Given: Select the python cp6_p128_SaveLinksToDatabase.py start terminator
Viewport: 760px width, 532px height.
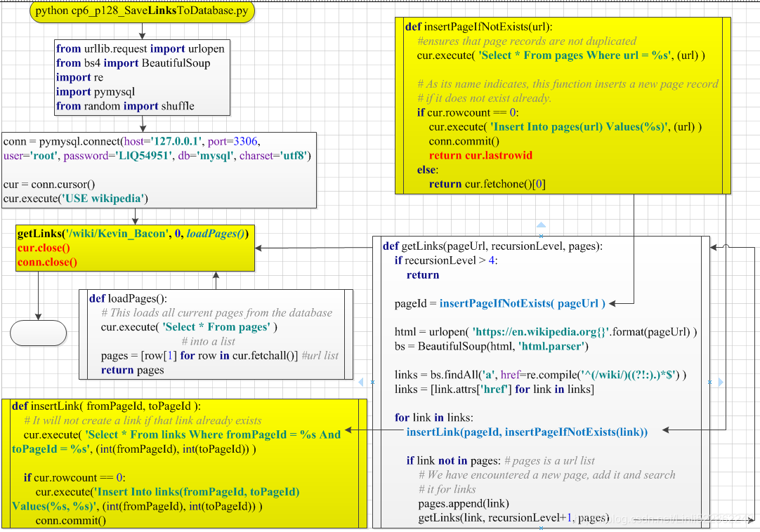Looking at the screenshot, I should (x=142, y=11).
